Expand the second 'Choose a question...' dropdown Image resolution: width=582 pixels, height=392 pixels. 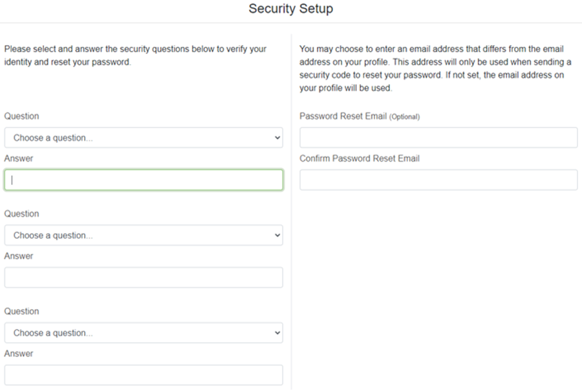coord(143,235)
